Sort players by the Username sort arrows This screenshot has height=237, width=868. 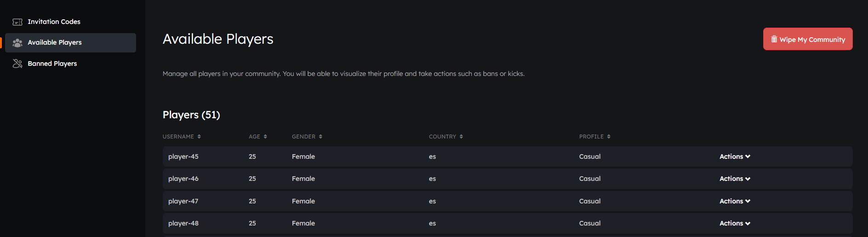[x=199, y=137]
